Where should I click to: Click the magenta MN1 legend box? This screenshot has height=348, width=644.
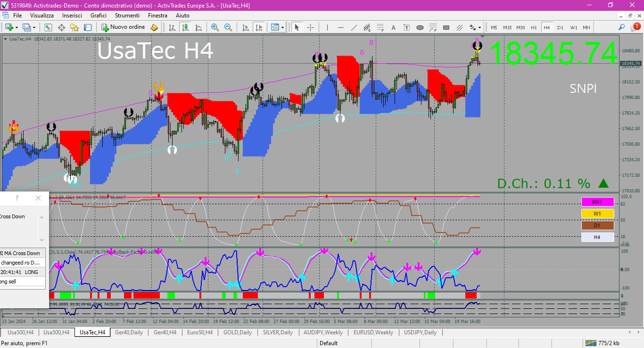click(x=597, y=202)
